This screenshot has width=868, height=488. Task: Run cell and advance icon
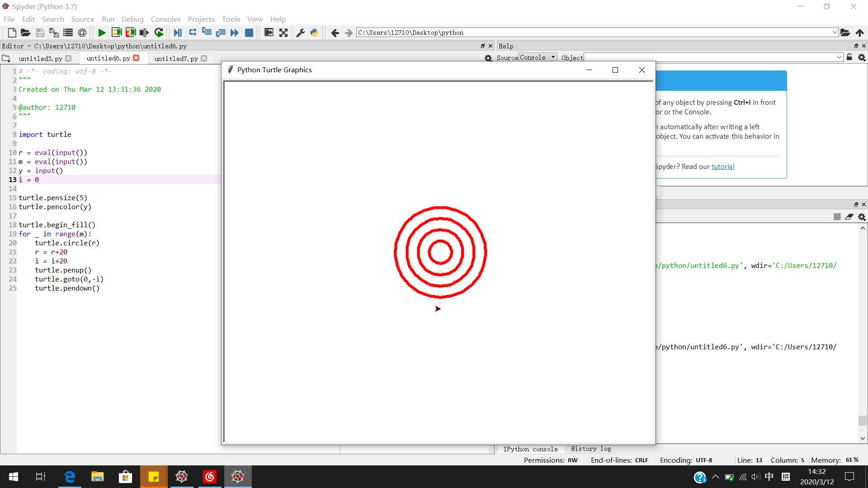coord(131,33)
